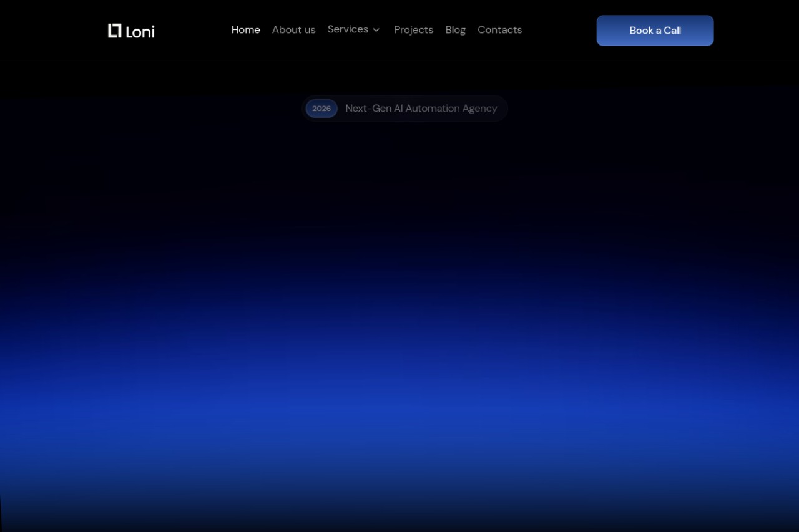This screenshot has height=532, width=799.
Task: Go to the Home page link
Action: [x=245, y=30]
